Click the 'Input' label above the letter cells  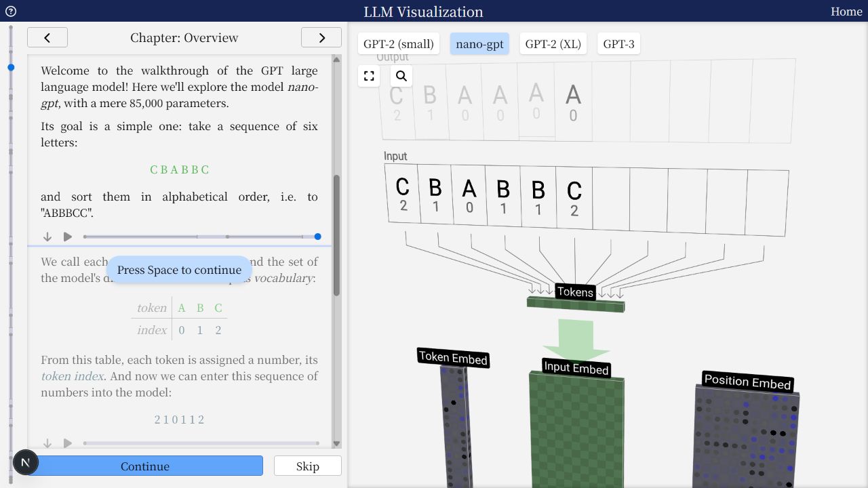click(x=395, y=156)
